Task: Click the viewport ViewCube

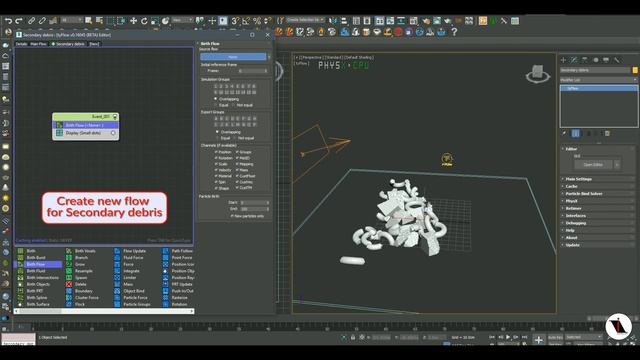Action: coord(538,74)
